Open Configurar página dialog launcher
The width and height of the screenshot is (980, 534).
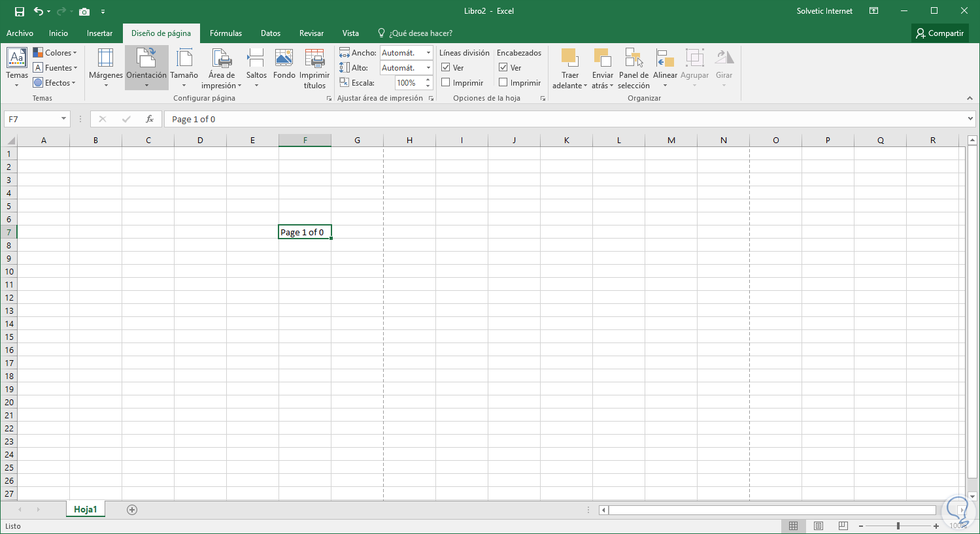click(x=329, y=99)
